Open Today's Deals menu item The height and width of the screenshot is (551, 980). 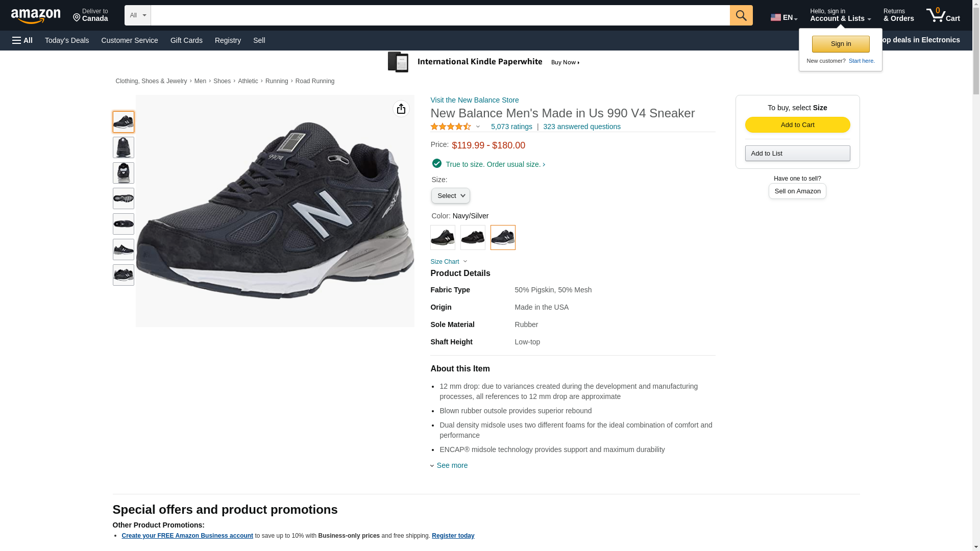(x=67, y=40)
